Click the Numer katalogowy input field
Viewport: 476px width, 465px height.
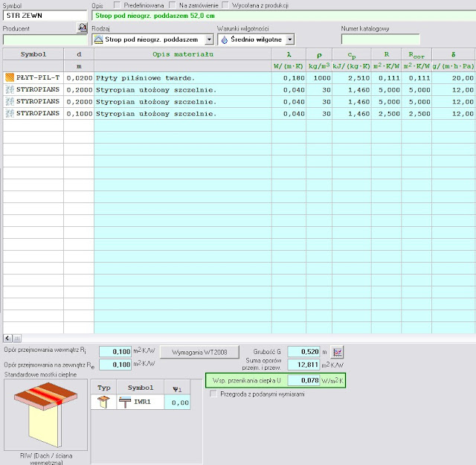point(380,39)
